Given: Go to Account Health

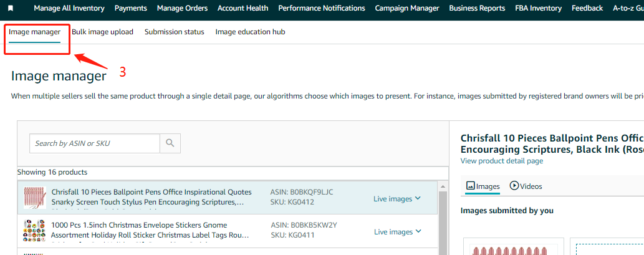Looking at the screenshot, I should 243,8.
